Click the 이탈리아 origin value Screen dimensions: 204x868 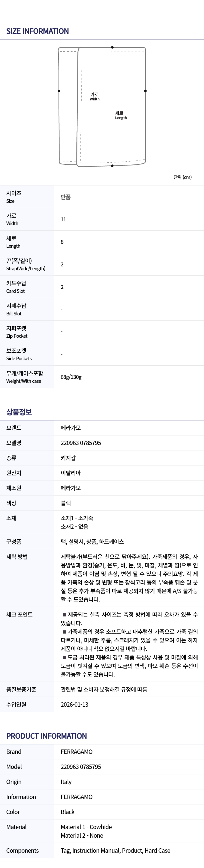pos(71,473)
